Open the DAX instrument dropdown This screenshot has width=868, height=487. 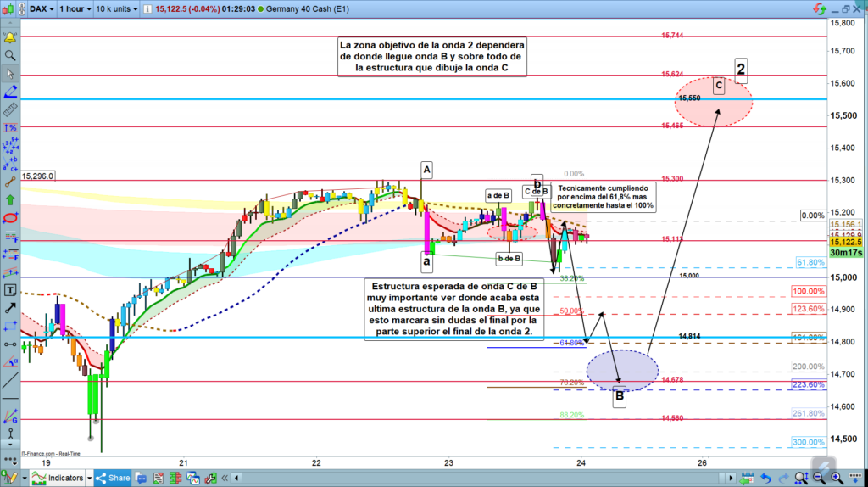[x=41, y=8]
